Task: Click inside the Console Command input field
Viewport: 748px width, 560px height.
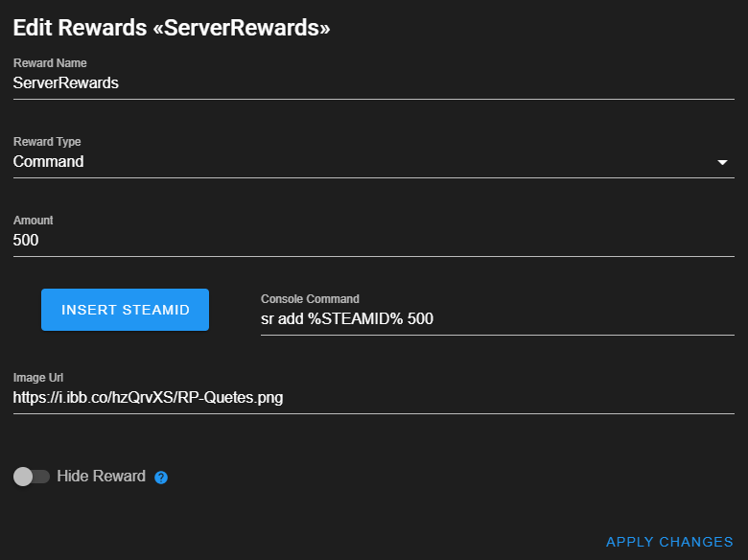Action: [497, 319]
